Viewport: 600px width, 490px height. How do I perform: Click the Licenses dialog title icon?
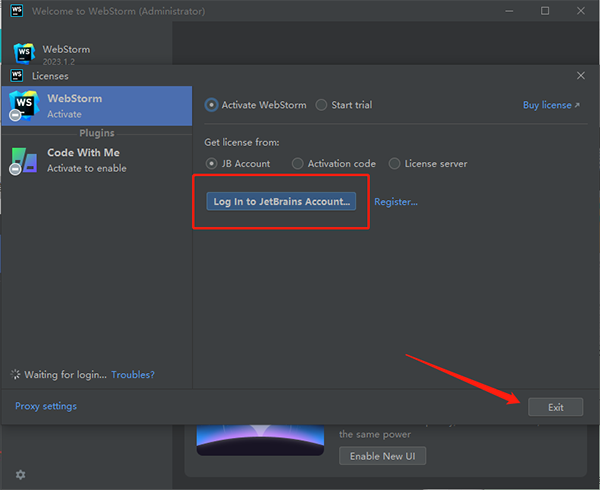[17, 76]
